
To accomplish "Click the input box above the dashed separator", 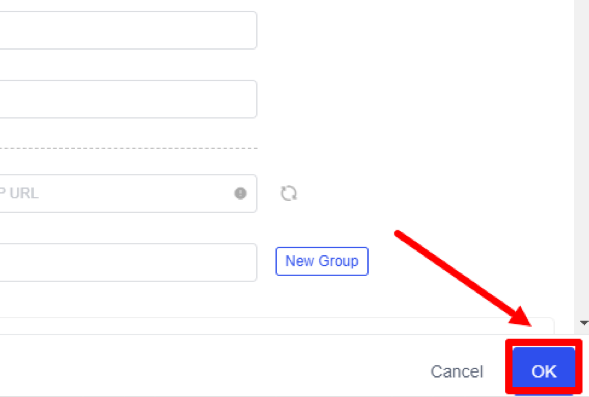I will [128, 99].
